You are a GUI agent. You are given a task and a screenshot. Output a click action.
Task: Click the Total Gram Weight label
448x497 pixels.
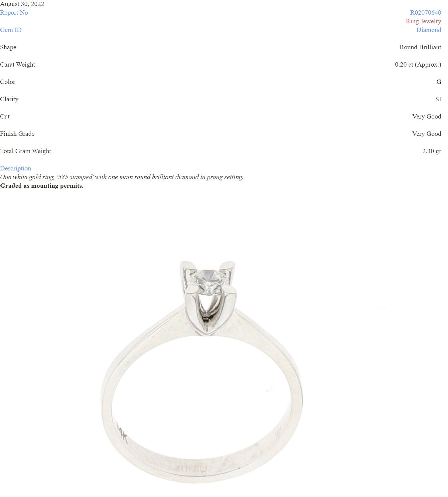click(x=26, y=151)
